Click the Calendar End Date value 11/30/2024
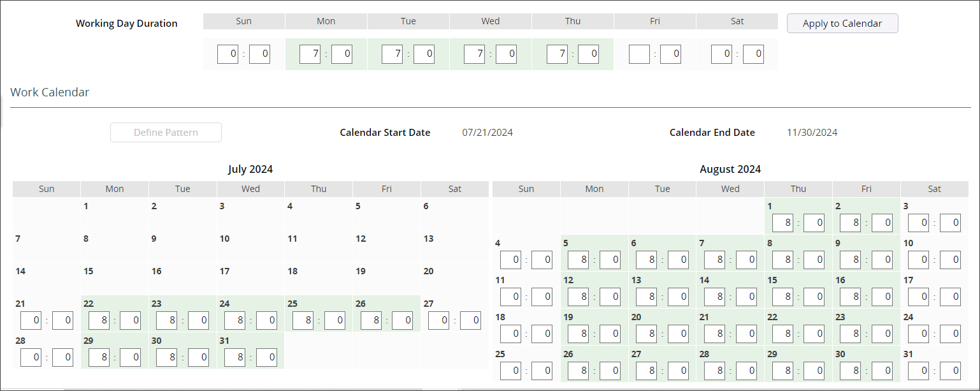The height and width of the screenshot is (391, 980). pyautogui.click(x=812, y=133)
